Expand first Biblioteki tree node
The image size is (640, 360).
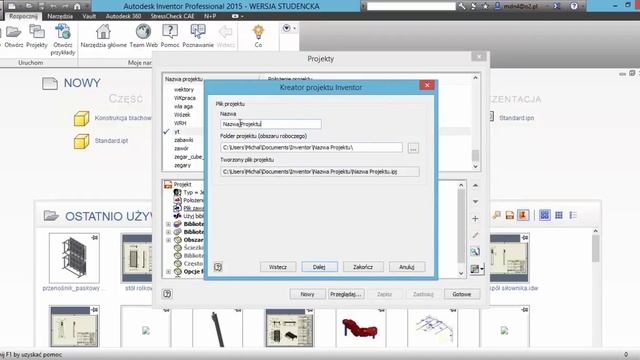(168, 224)
